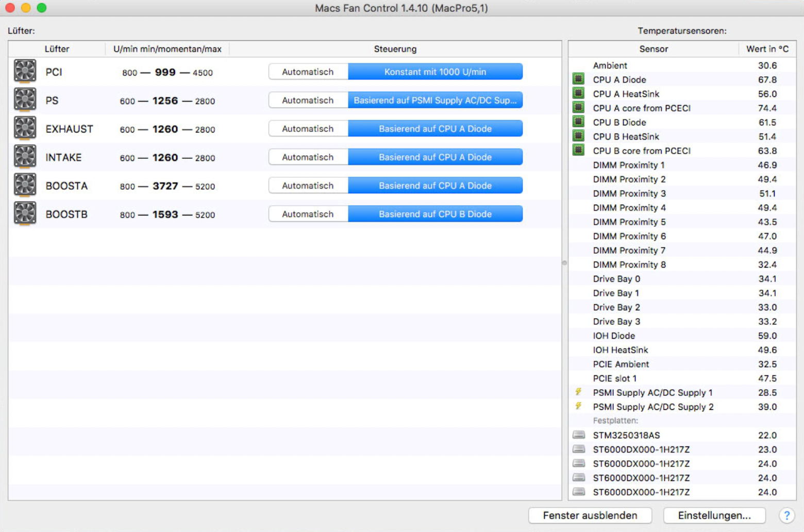
Task: Set EXHAUST fan to Automatisch
Action: (308, 128)
